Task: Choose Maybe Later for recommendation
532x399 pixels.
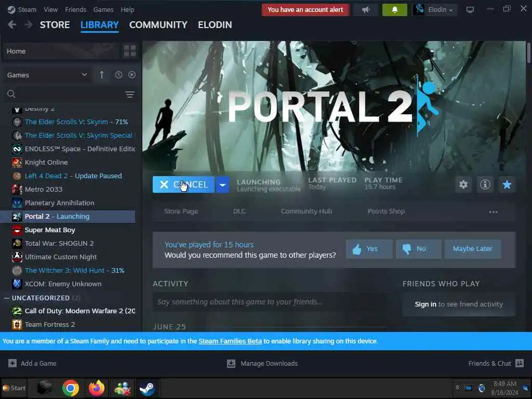Action: pos(472,249)
